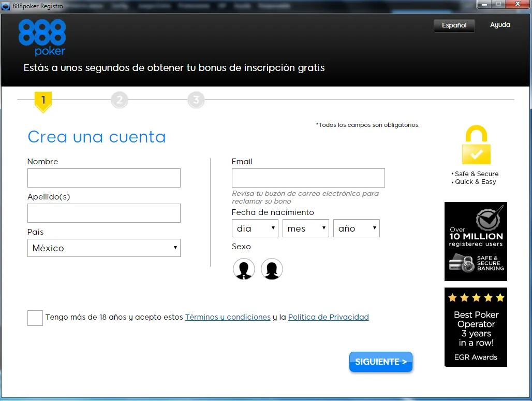Click the 'Crea una cuenta' heading
The width and height of the screenshot is (532, 401).
(x=97, y=137)
